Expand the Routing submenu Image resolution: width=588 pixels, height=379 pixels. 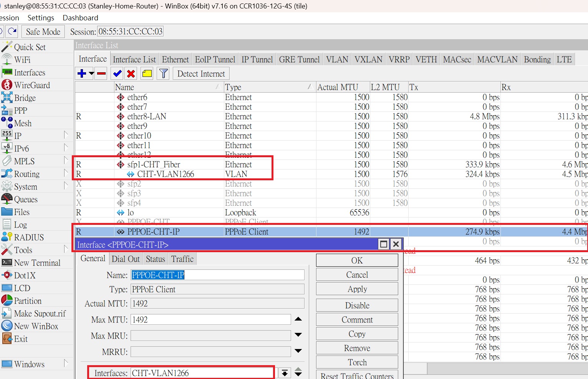(66, 173)
